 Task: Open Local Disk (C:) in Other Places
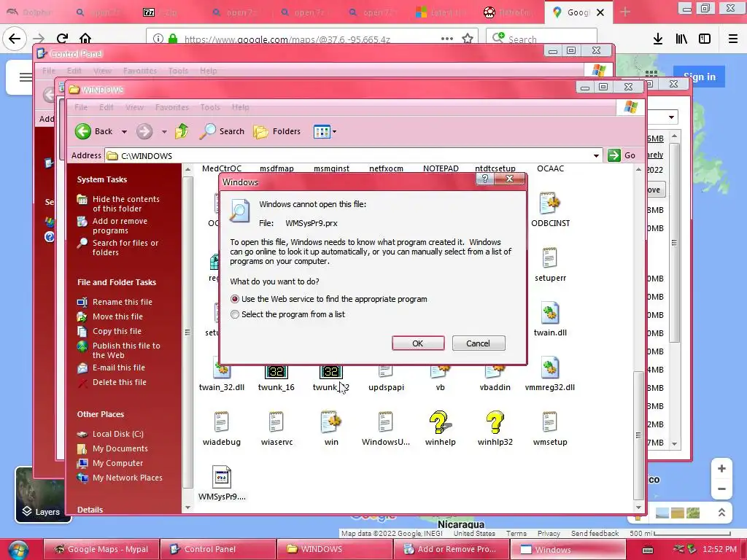118,434
